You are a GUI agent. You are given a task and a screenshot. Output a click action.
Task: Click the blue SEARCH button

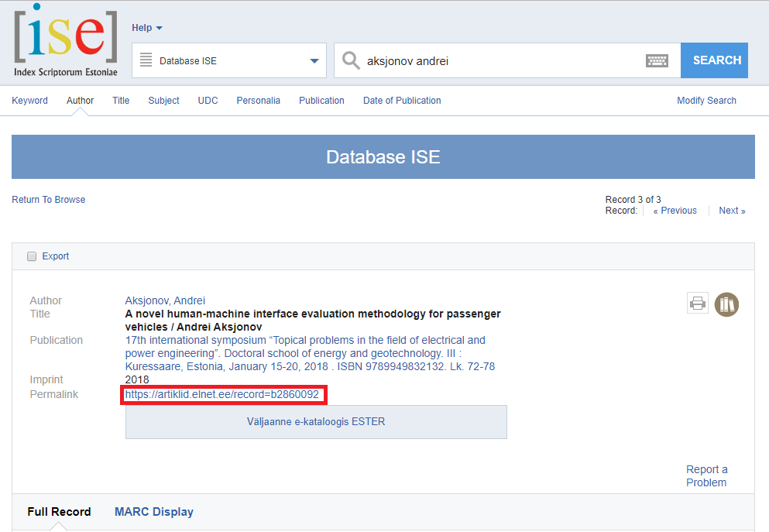[x=715, y=60]
